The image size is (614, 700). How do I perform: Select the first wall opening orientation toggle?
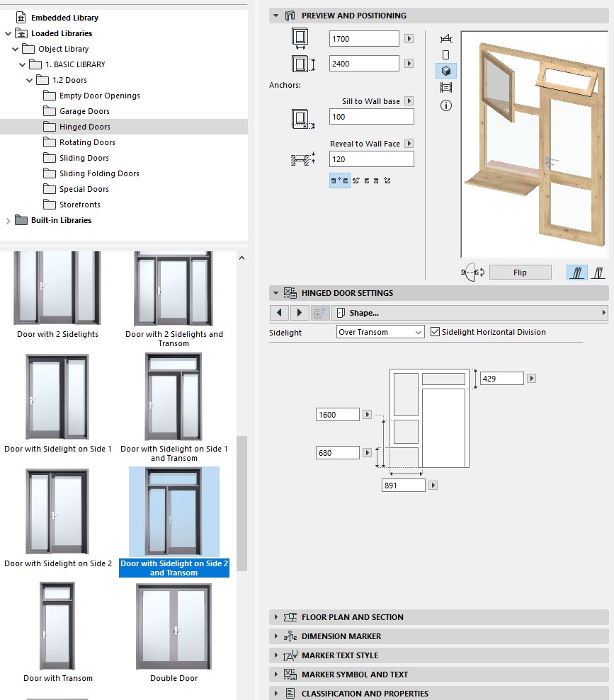576,272
